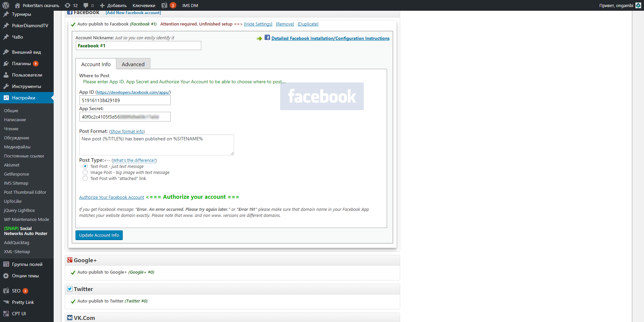This screenshot has width=644, height=322.
Task: Open the Ключевики admin bar menu
Action: click(144, 5)
